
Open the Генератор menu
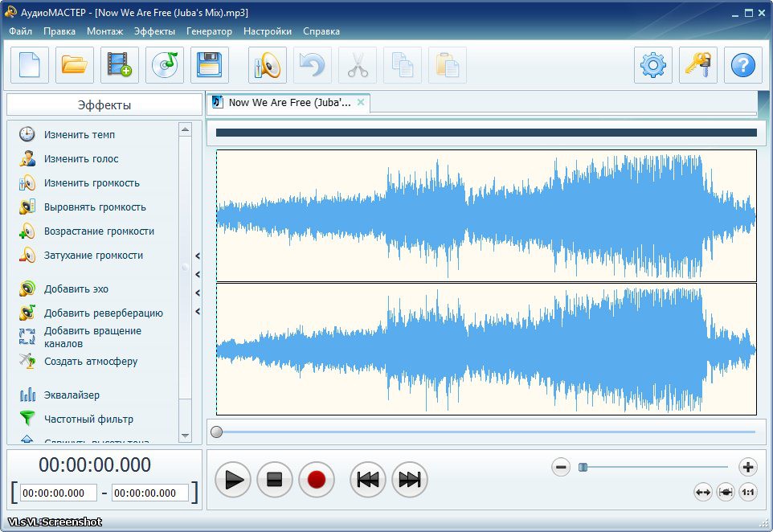point(209,31)
